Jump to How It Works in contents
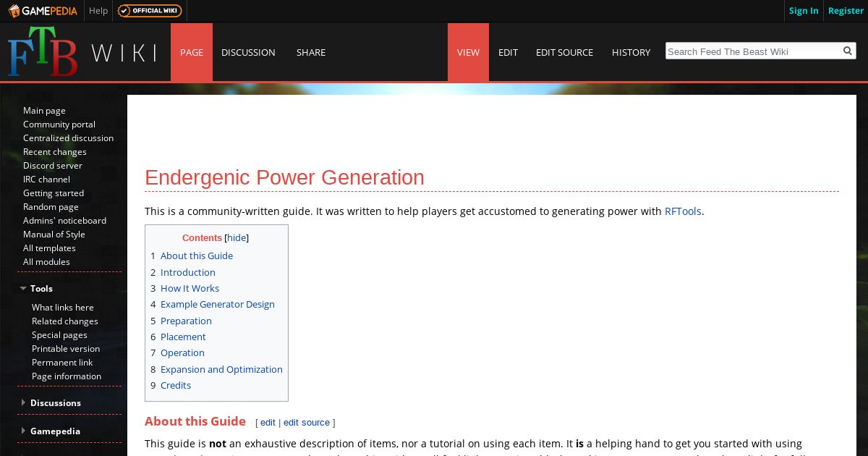 tap(190, 288)
